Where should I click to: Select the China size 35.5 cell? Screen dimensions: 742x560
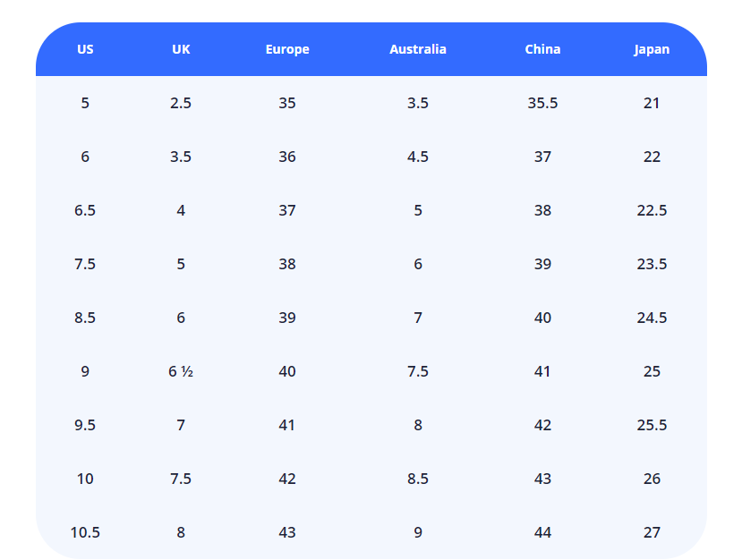tap(542, 103)
